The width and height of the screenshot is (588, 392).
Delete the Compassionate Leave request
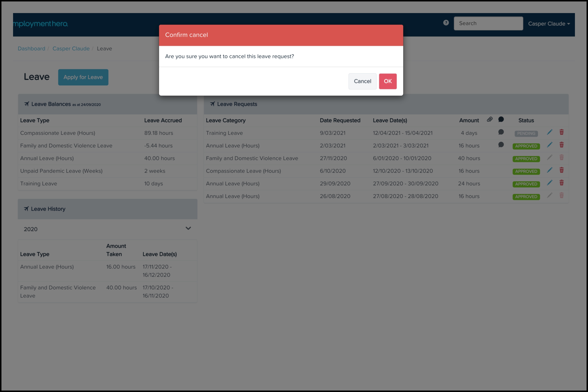[x=561, y=170]
